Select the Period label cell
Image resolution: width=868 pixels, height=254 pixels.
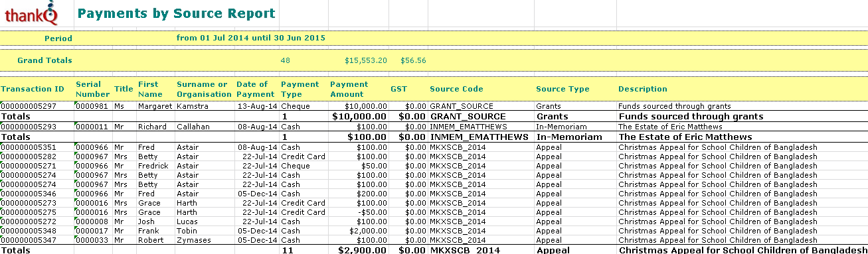coord(58,38)
